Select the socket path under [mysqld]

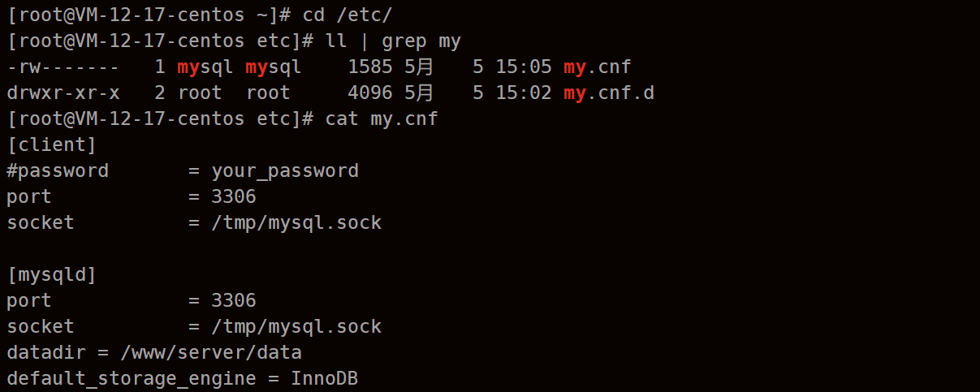pos(296,326)
